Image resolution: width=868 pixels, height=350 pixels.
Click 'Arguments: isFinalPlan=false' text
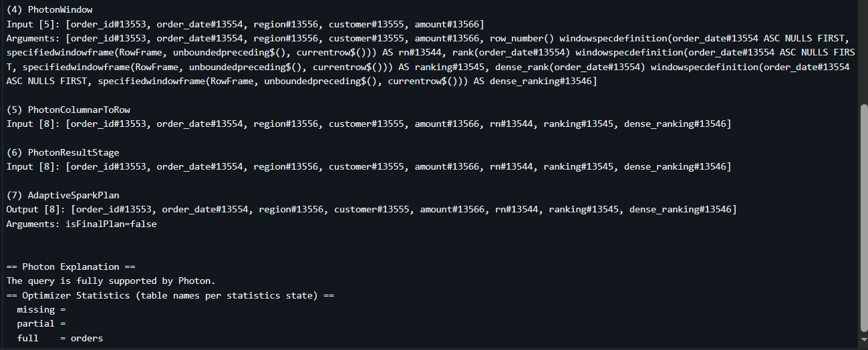(82, 224)
